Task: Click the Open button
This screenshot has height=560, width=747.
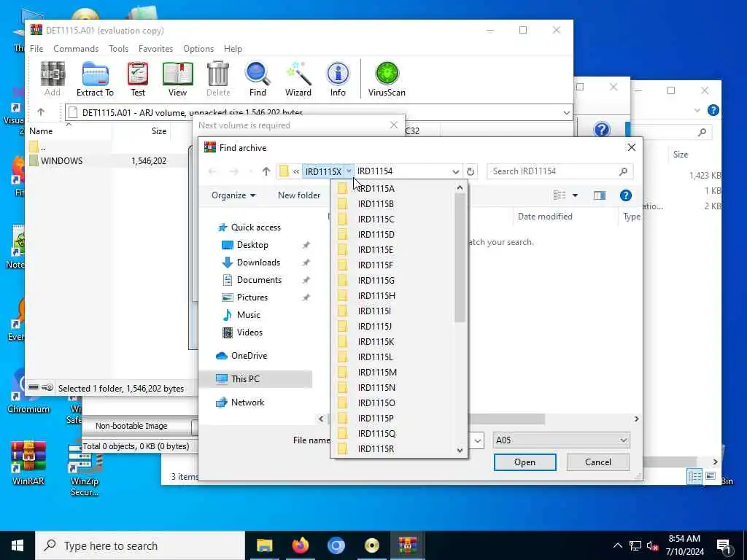Action: click(x=525, y=462)
